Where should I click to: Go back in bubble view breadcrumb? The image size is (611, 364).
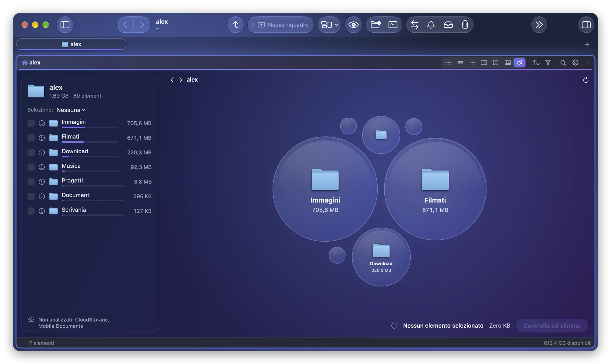coord(172,80)
